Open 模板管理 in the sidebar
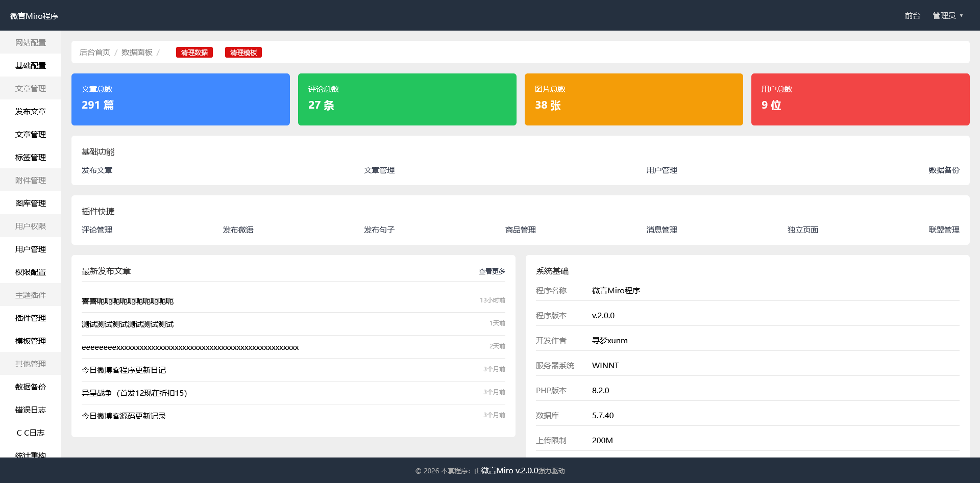The image size is (980, 483). (x=31, y=341)
